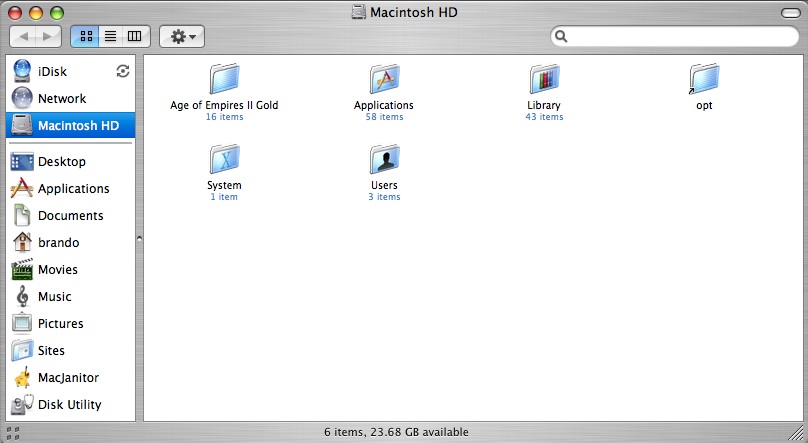Open the Library folder icon

click(544, 79)
